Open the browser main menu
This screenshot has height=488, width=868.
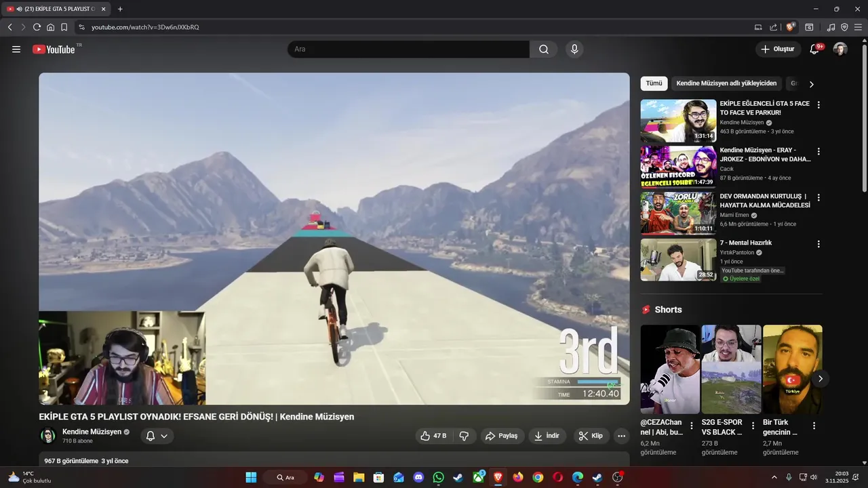(858, 27)
